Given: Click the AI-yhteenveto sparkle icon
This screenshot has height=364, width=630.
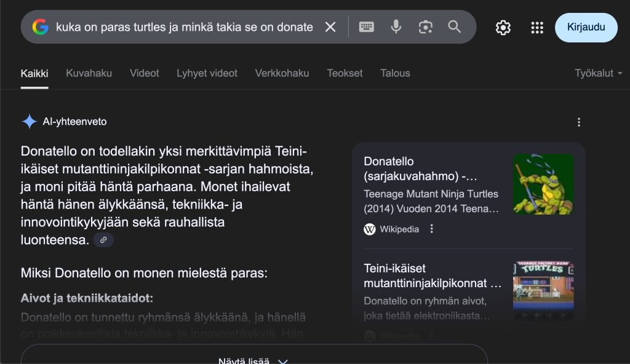Looking at the screenshot, I should click(x=30, y=121).
